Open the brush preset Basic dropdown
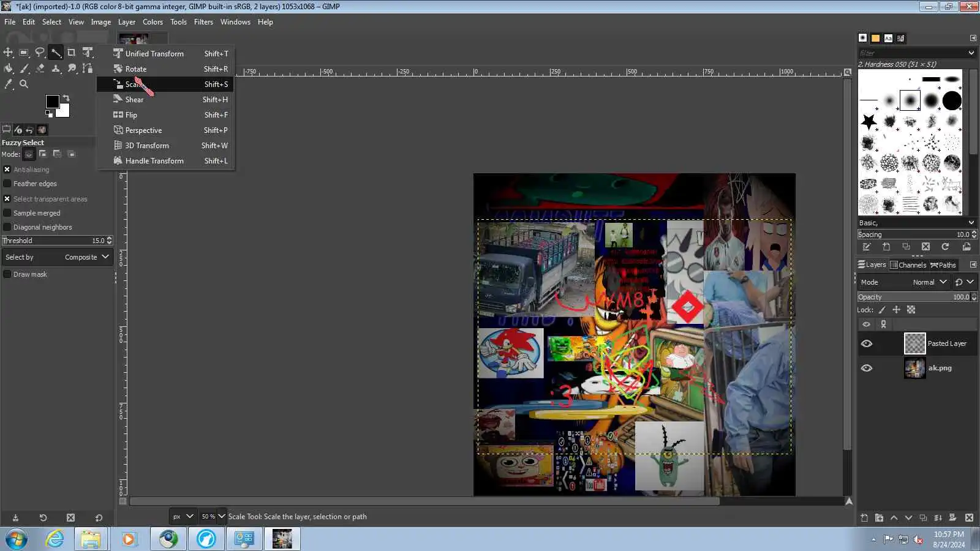 (x=917, y=223)
